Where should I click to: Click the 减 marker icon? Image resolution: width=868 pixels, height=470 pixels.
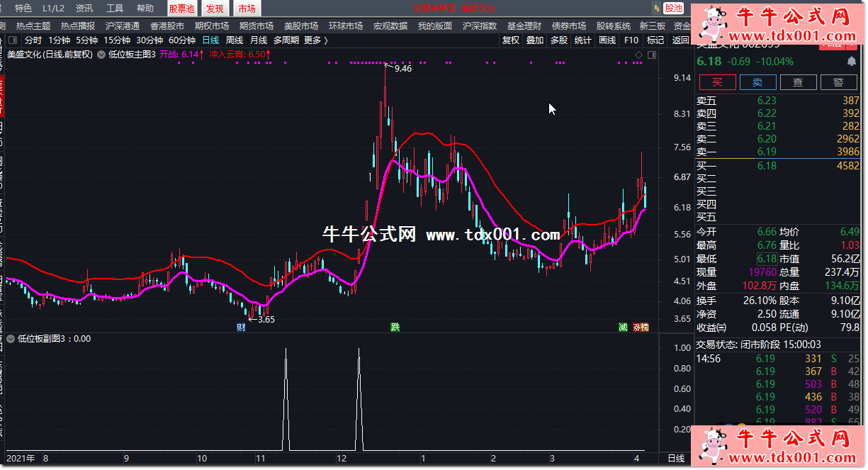click(623, 327)
